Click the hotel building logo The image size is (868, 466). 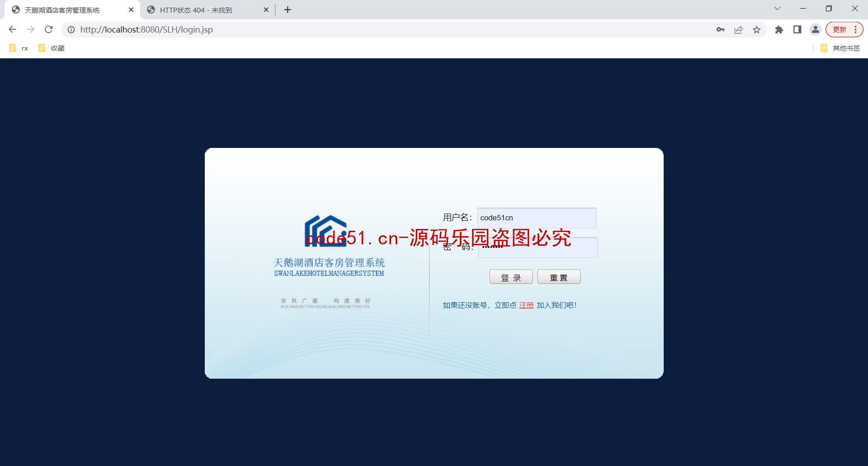(325, 231)
